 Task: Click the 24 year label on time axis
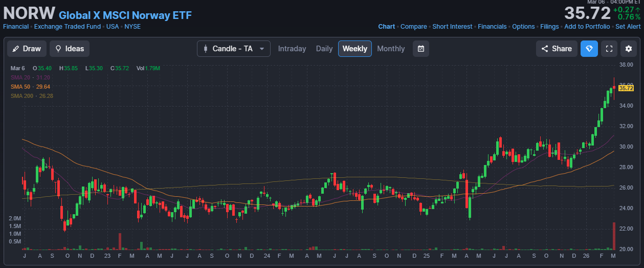point(267,255)
